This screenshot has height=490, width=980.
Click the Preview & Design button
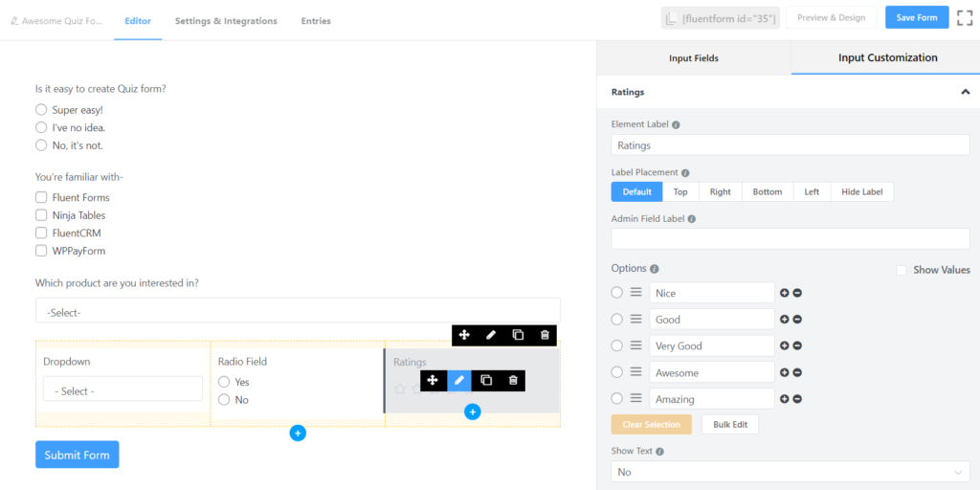pyautogui.click(x=831, y=17)
